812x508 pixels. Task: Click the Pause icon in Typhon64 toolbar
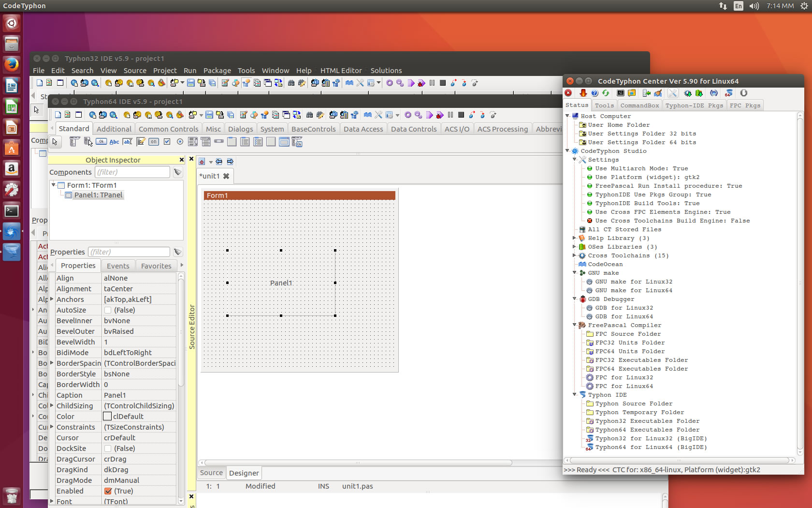(x=450, y=115)
